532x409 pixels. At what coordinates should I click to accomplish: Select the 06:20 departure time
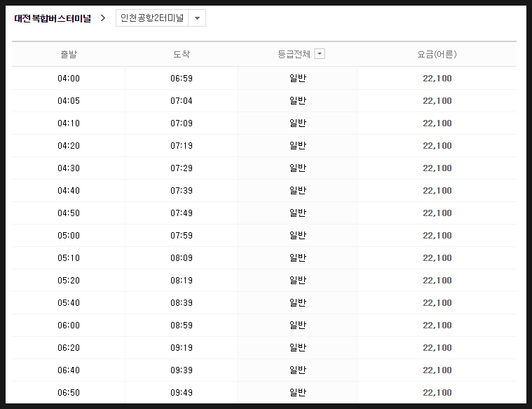[x=69, y=347]
